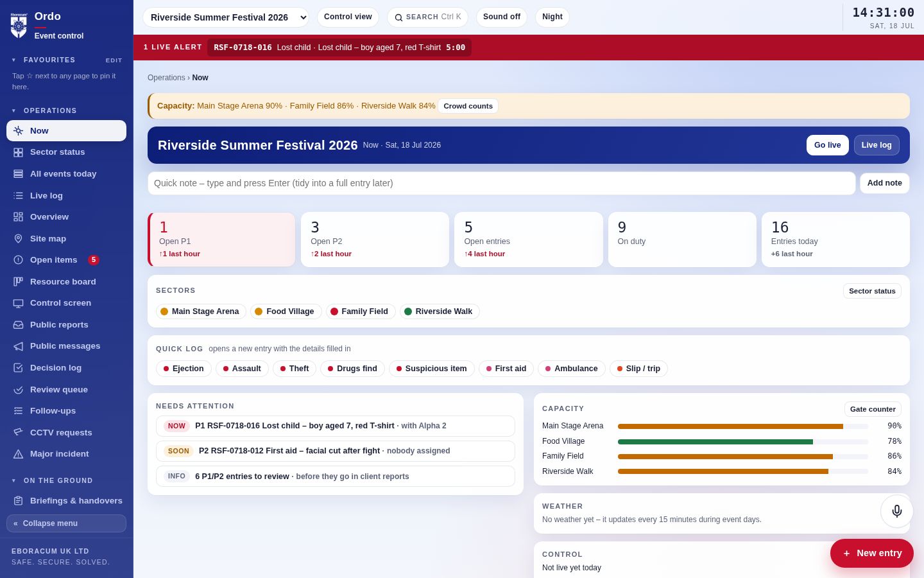924x578 pixels.
Task: Click the Add note button
Action: click(x=884, y=183)
